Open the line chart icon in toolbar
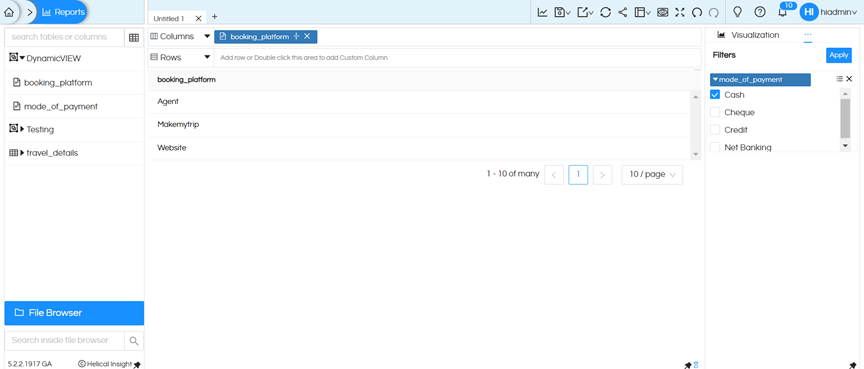This screenshot has width=864, height=369. 542,12
